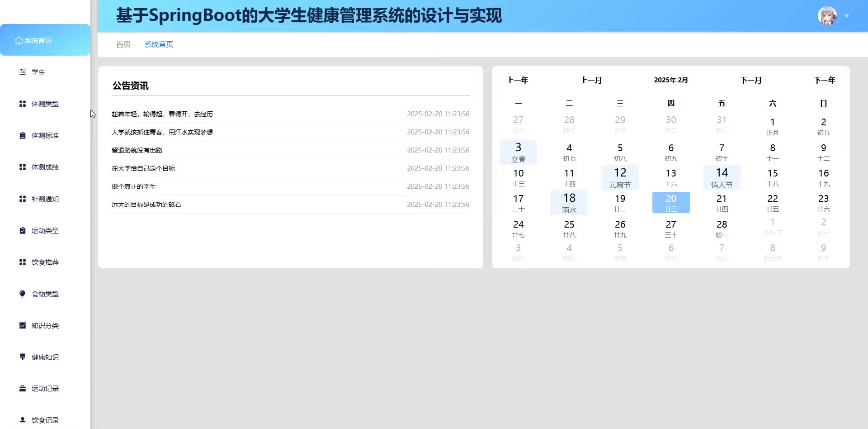Click the chart icon beside 知识分类

[23, 326]
